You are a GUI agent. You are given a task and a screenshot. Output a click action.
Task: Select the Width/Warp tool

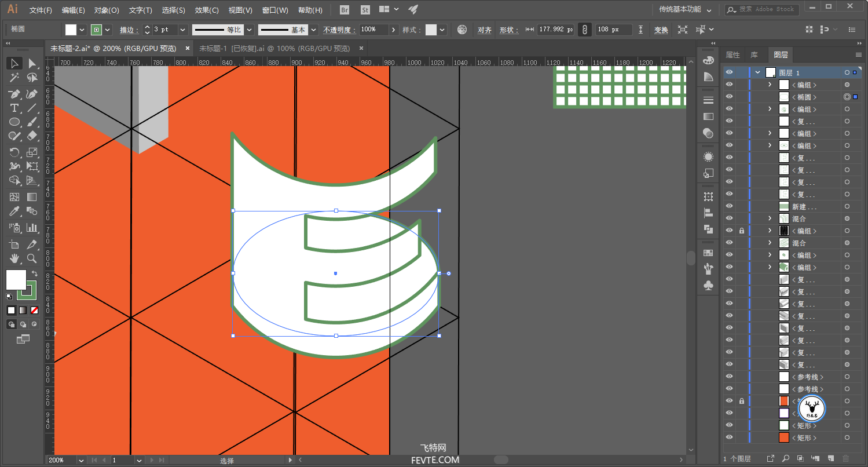click(14, 166)
